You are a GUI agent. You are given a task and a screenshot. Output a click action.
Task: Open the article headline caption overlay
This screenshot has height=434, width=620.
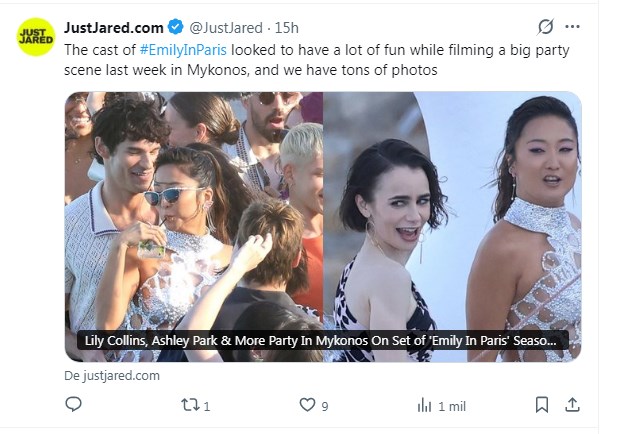pos(320,340)
